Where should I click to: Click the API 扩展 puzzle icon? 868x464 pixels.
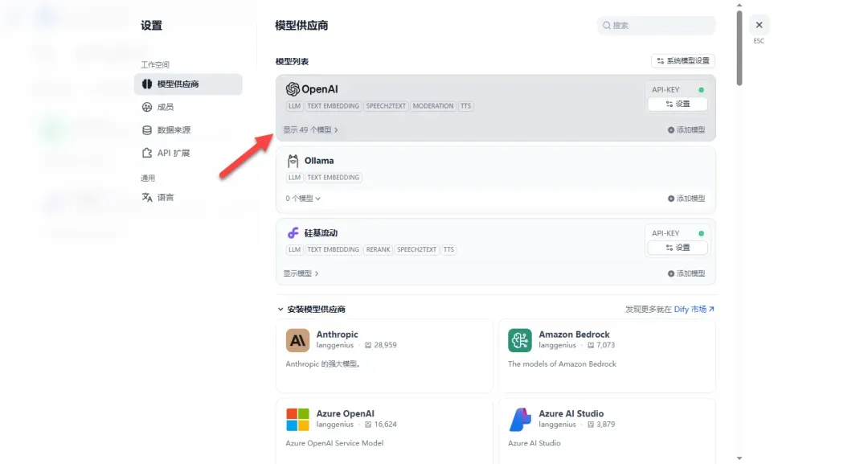tap(147, 153)
